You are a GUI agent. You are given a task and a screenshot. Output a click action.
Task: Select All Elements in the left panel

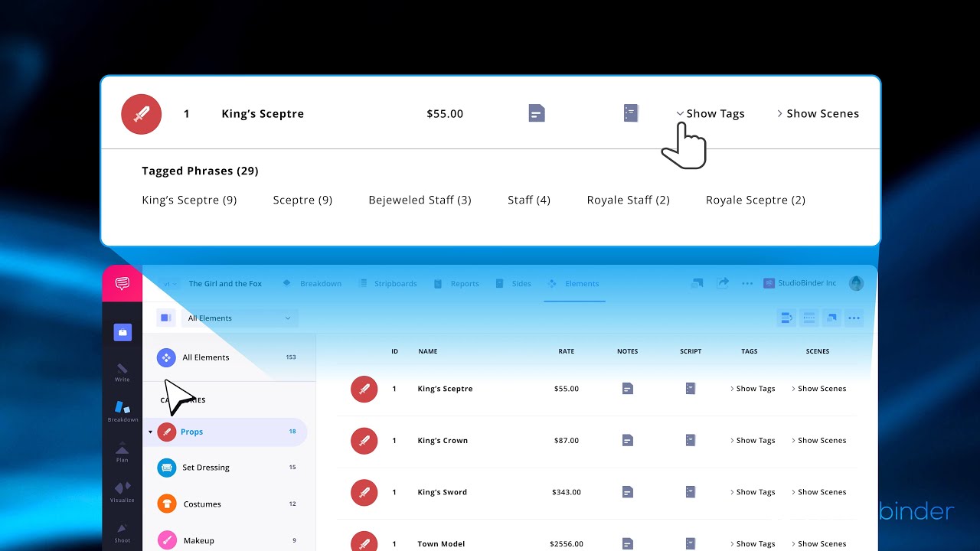click(x=229, y=357)
